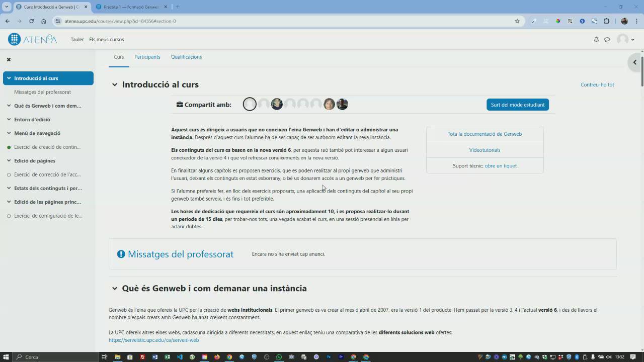Open the Videotutorials link

click(485, 150)
